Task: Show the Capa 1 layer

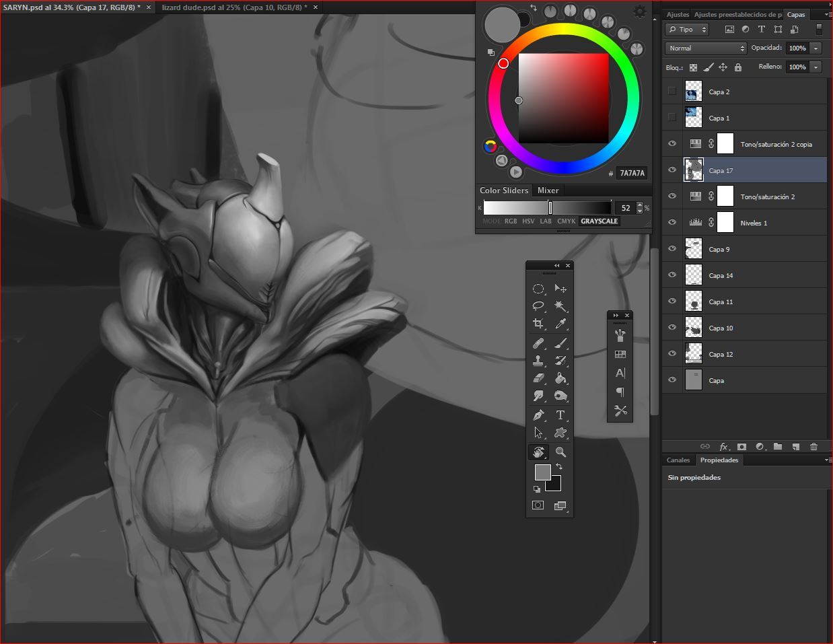Action: pos(672,117)
